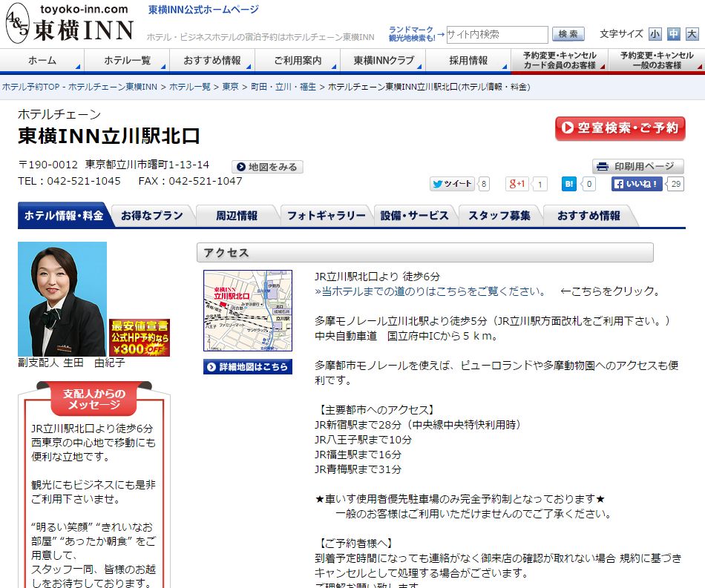Click the 支配人からのメッセージ heading
The height and width of the screenshot is (588, 705).
pos(94,399)
